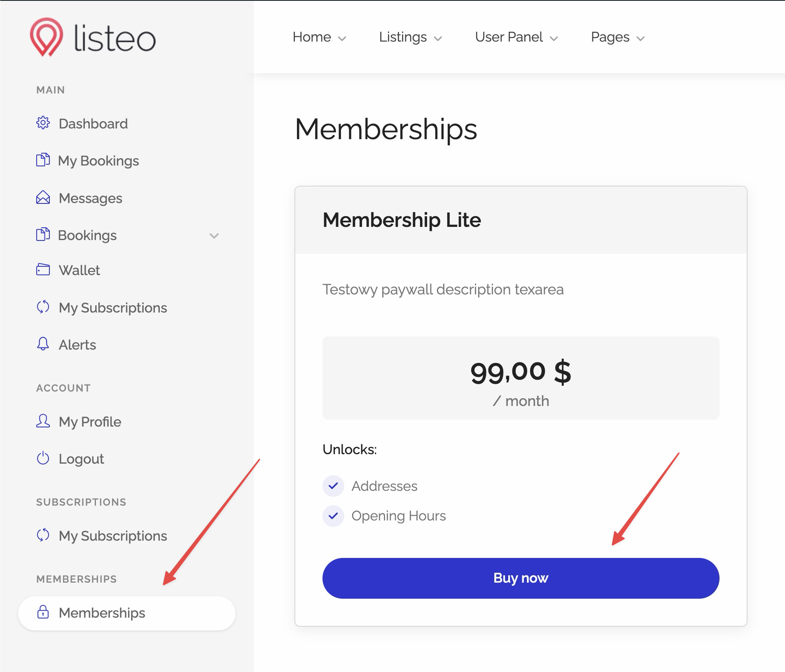Click the My Profile person icon
785x672 pixels.
tap(43, 421)
